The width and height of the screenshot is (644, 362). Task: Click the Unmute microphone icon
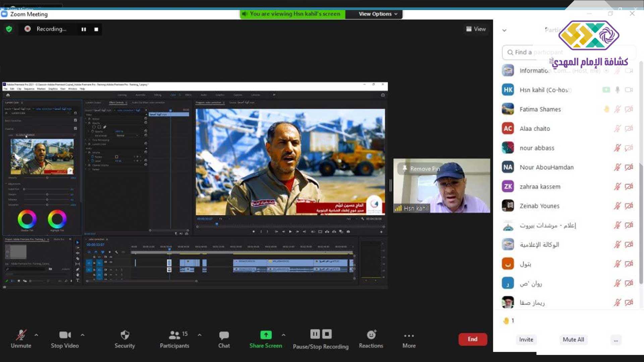pos(21,335)
